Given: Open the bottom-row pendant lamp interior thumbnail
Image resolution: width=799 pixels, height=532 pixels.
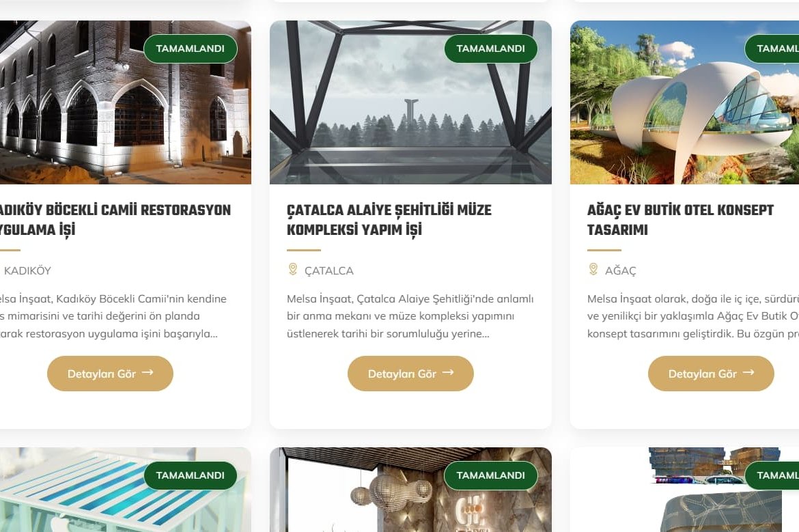Looking at the screenshot, I should click(410, 490).
